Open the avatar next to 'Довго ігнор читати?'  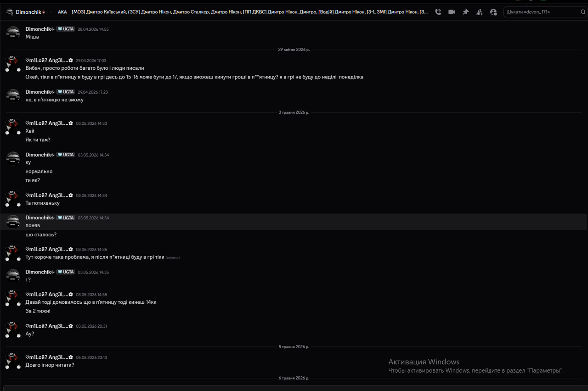coord(13,361)
